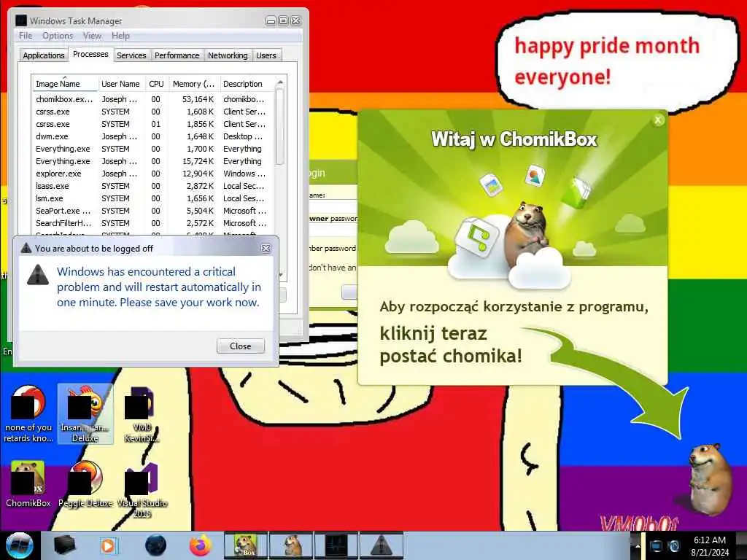Open the Help menu in Task Manager

(120, 36)
